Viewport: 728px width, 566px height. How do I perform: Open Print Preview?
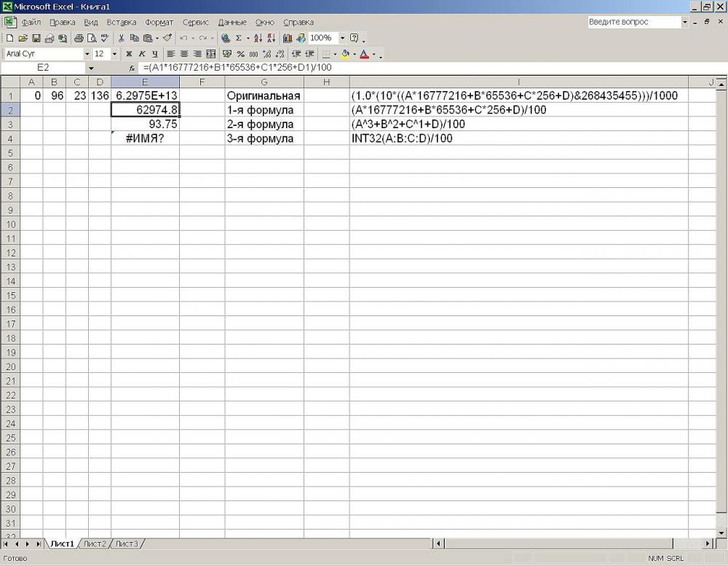pos(92,38)
